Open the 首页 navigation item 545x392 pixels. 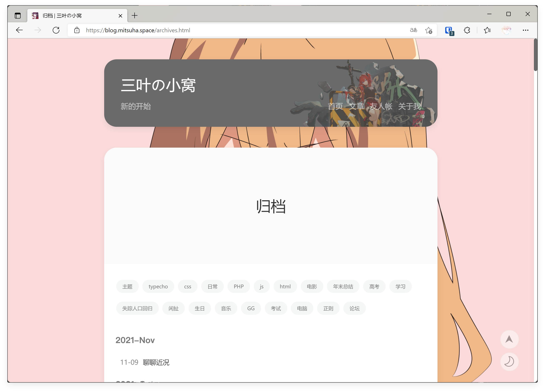pyautogui.click(x=335, y=106)
